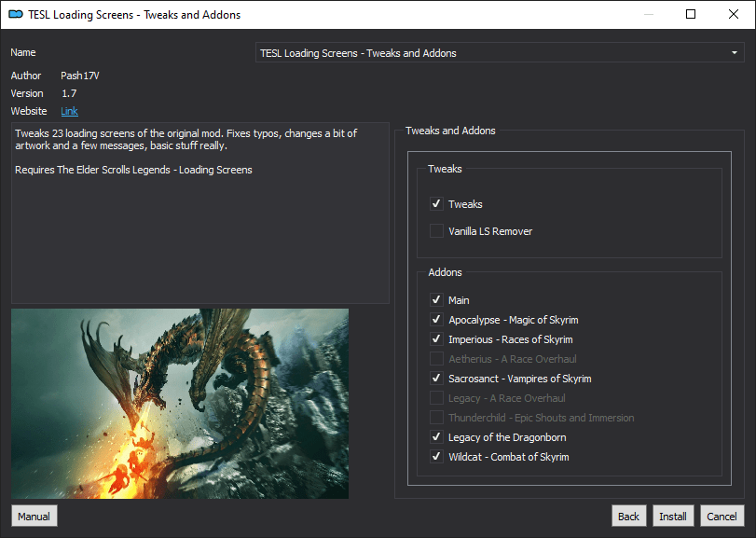Enable the Tweaks checkbox
The width and height of the screenshot is (756, 538).
[x=436, y=204]
